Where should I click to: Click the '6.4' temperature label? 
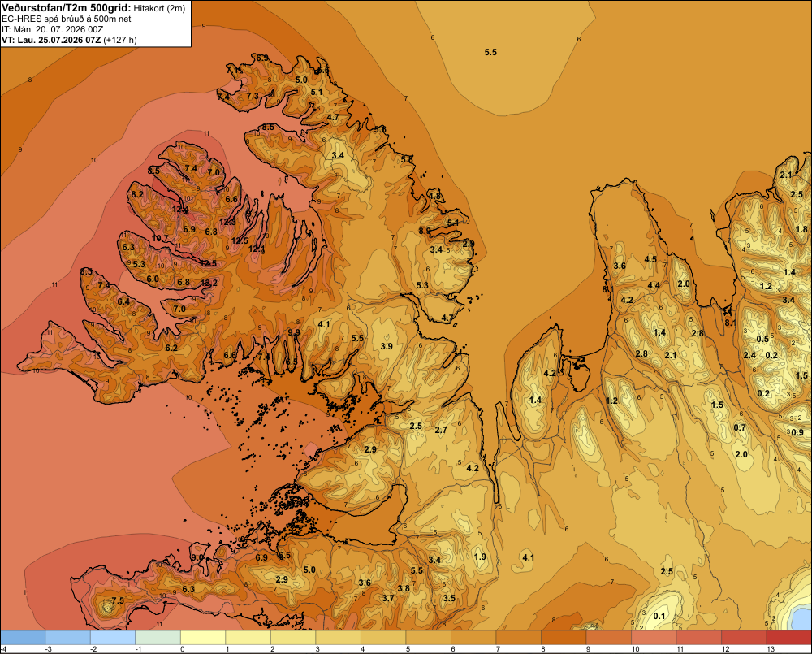(123, 301)
